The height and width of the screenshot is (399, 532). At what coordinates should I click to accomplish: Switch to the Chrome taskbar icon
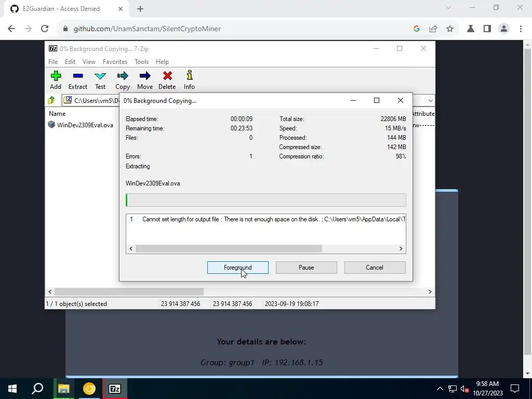point(89,389)
